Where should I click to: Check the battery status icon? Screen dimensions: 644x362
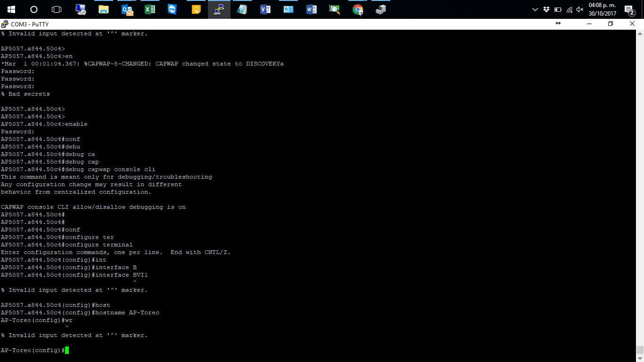tap(558, 9)
